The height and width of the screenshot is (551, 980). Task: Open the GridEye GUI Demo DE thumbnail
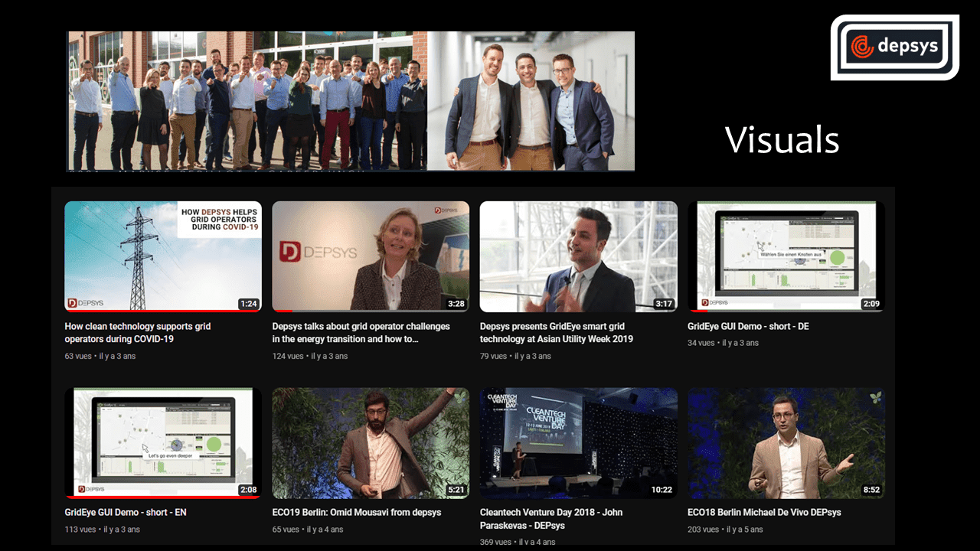pos(786,256)
